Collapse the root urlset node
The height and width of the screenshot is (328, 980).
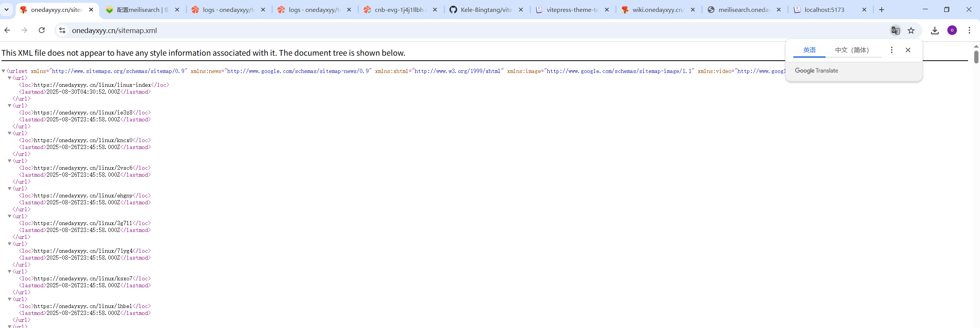[3, 71]
